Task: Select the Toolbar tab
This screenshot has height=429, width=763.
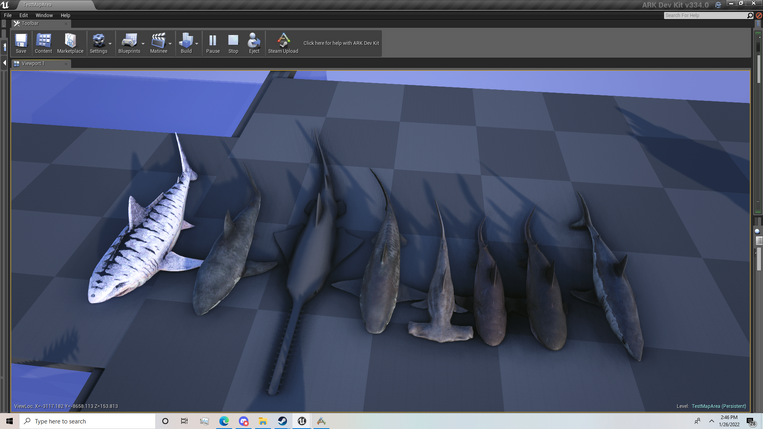Action: click(41, 23)
